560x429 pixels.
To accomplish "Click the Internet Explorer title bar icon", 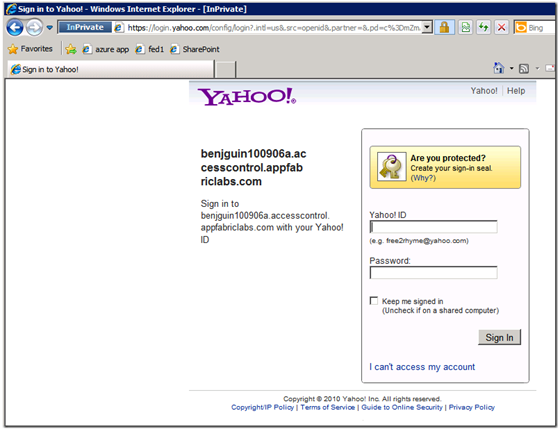I will (11, 9).
